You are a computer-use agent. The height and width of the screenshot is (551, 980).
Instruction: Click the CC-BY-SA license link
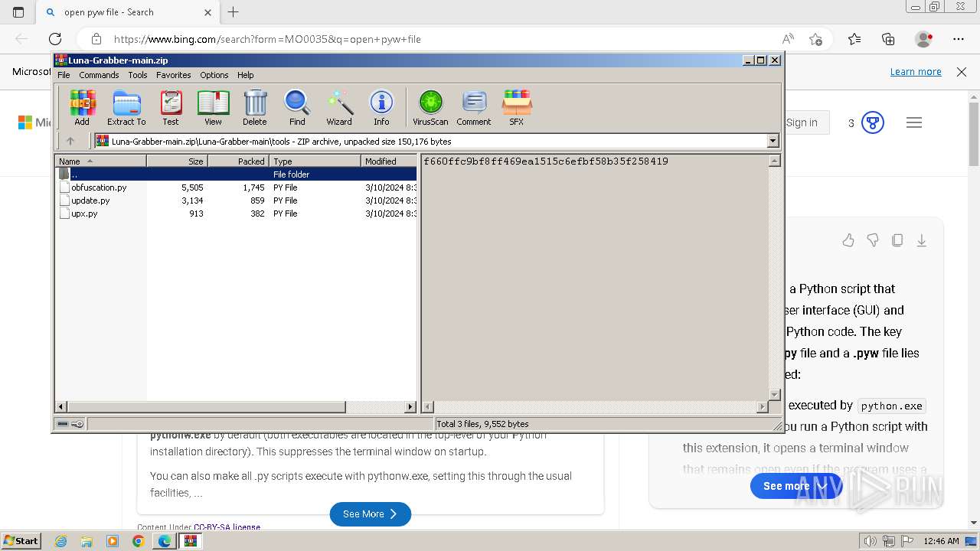tap(227, 527)
